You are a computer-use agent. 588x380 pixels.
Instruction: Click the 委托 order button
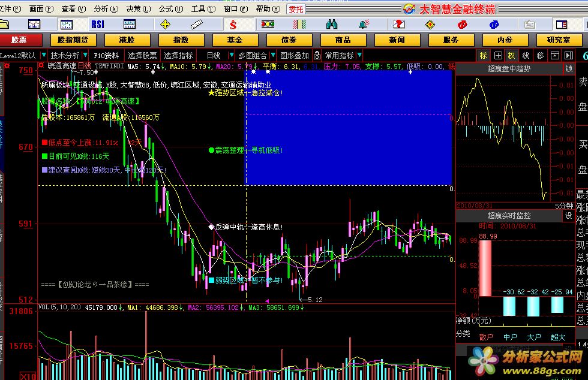pos(296,9)
